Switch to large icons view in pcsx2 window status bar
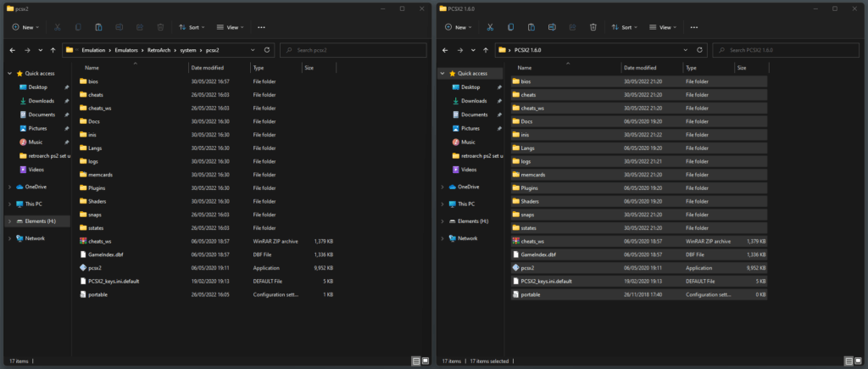 [426, 361]
